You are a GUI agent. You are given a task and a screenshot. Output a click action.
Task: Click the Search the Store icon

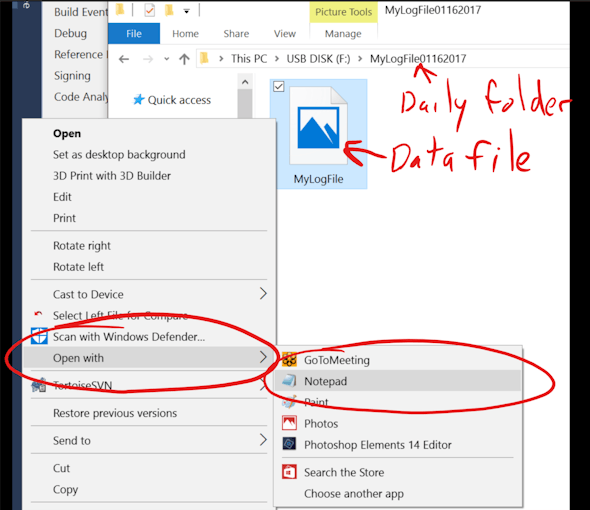tap(289, 472)
